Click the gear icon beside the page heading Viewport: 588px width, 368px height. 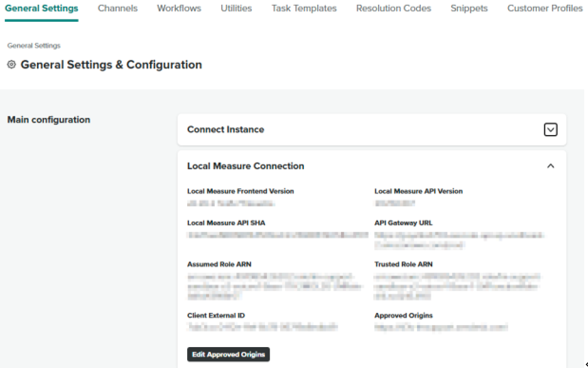pyautogui.click(x=12, y=65)
